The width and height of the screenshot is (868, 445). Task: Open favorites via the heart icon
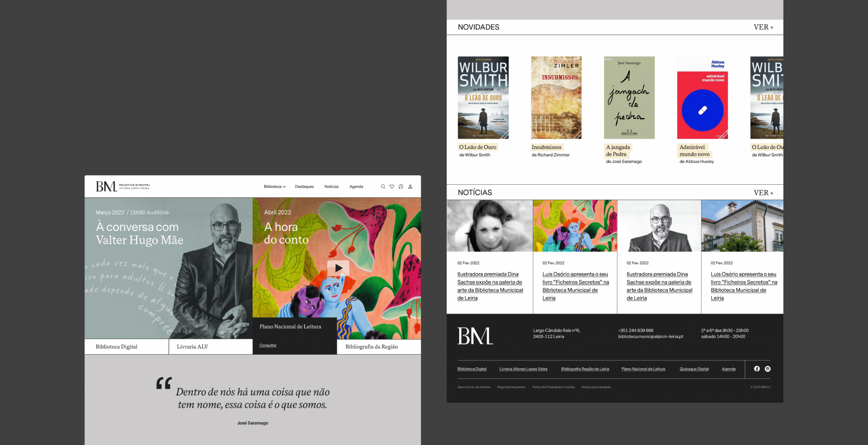(392, 187)
